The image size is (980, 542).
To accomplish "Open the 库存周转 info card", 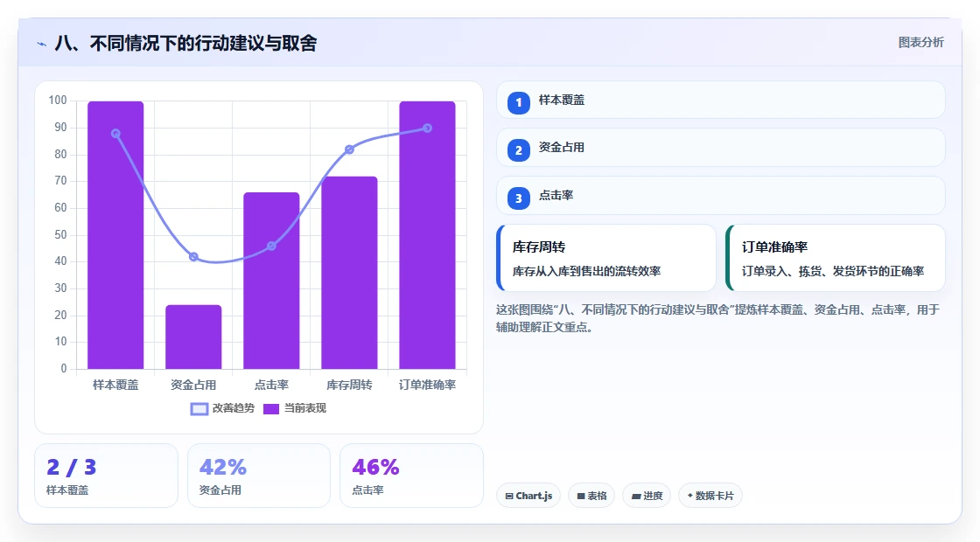I will 606,258.
